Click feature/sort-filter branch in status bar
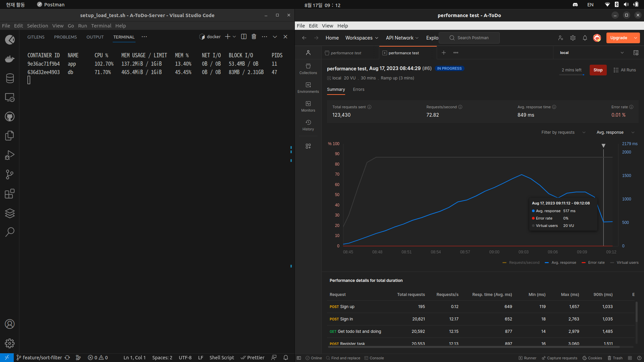 pyautogui.click(x=39, y=358)
